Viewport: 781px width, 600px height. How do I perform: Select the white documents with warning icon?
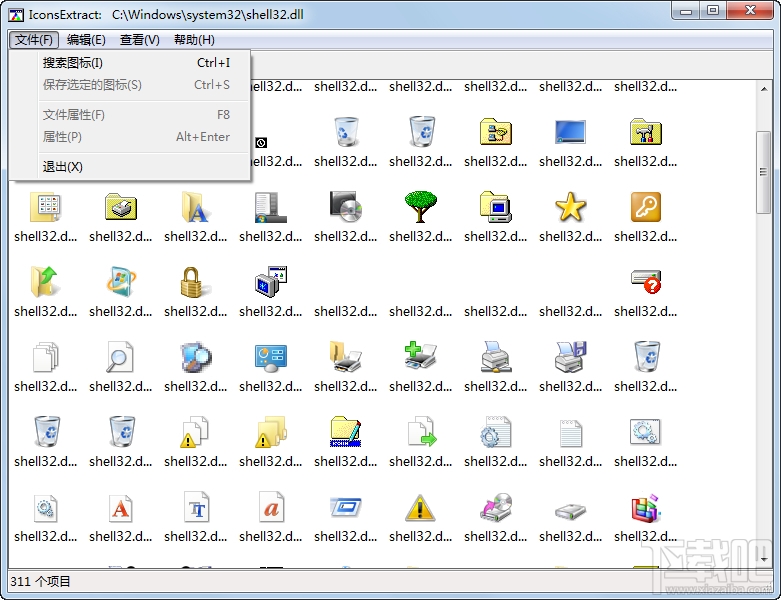tap(195, 432)
